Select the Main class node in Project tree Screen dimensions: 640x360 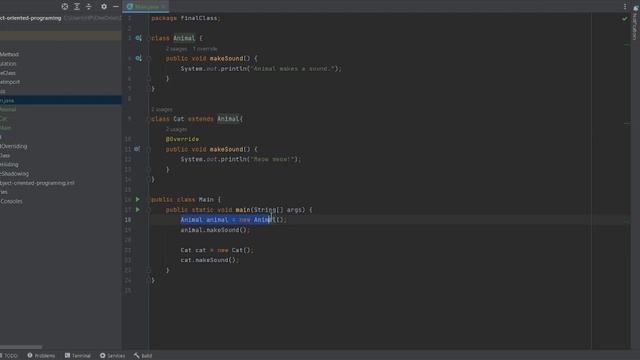click(6, 128)
